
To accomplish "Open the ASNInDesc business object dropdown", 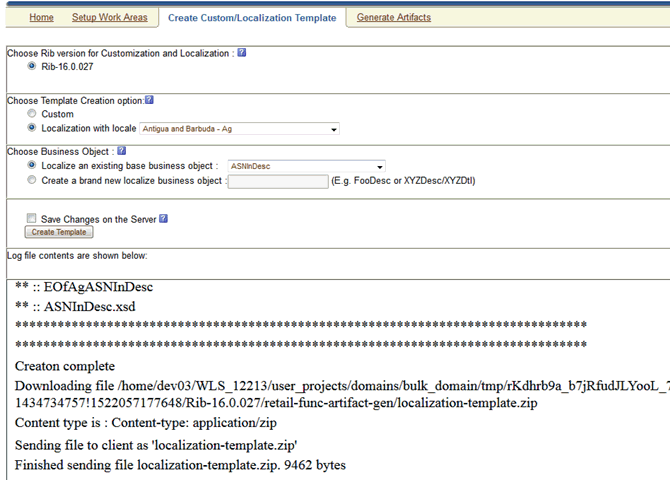I will coord(306,166).
